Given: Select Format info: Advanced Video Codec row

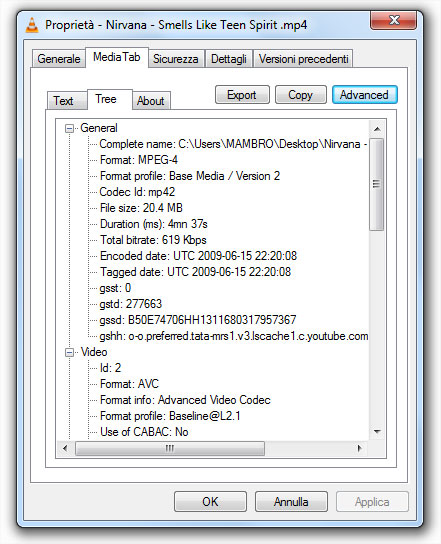Looking at the screenshot, I should coord(185,400).
